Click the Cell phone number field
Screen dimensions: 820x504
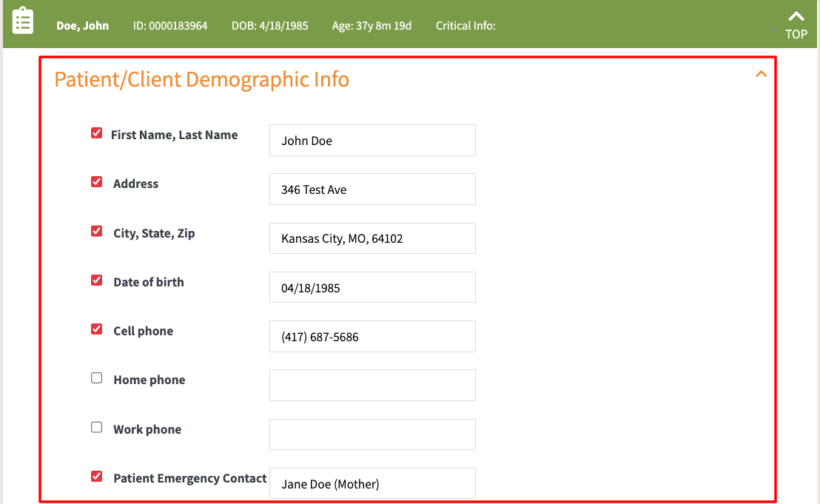tap(372, 336)
